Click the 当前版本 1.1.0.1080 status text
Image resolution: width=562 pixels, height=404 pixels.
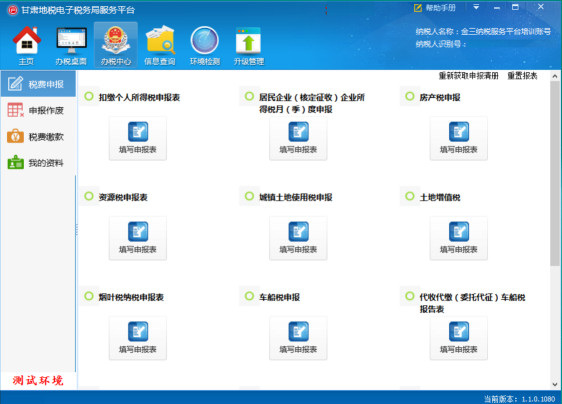519,399
